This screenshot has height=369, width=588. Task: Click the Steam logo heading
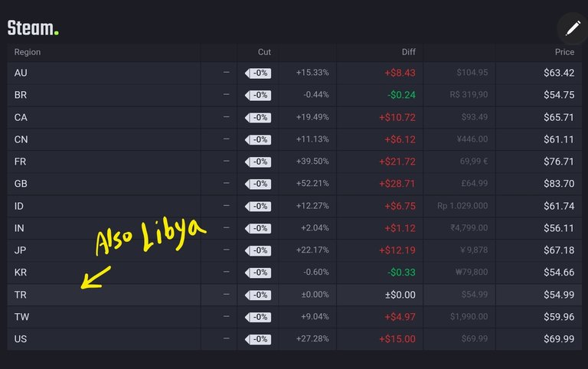point(33,28)
